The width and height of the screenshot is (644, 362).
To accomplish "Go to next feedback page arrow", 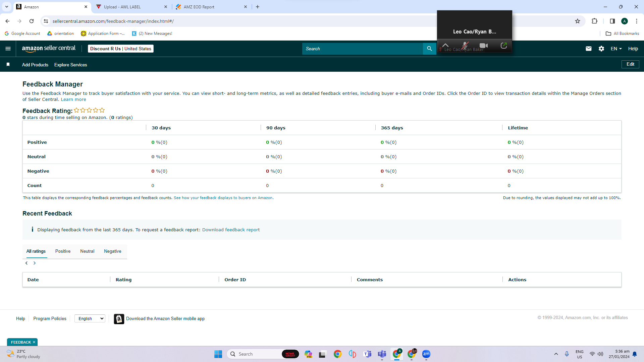I will pos(35,263).
